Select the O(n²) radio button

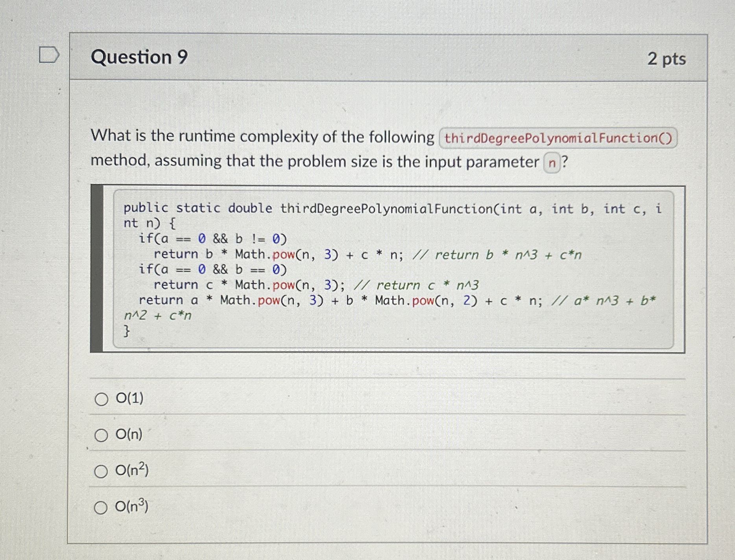click(102, 471)
